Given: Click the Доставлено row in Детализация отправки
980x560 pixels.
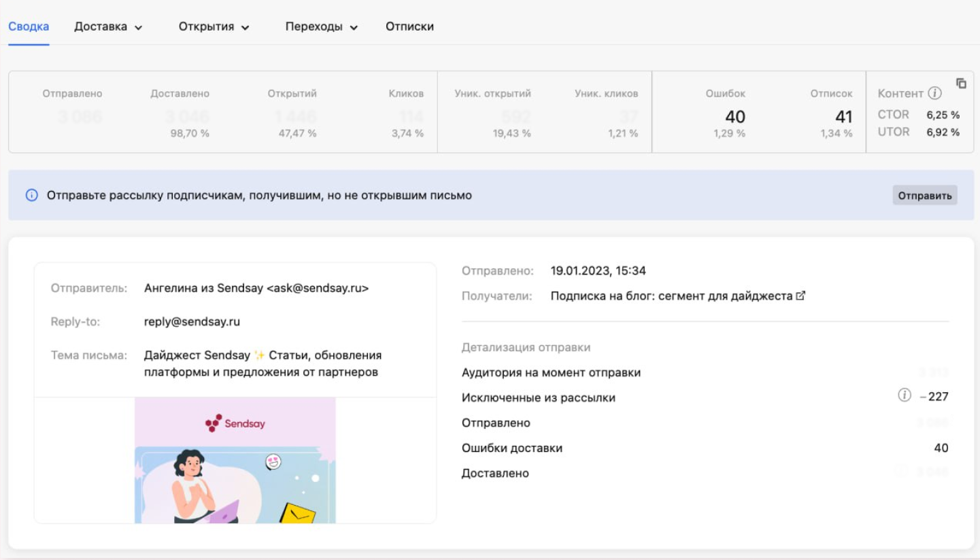Looking at the screenshot, I should (x=705, y=473).
